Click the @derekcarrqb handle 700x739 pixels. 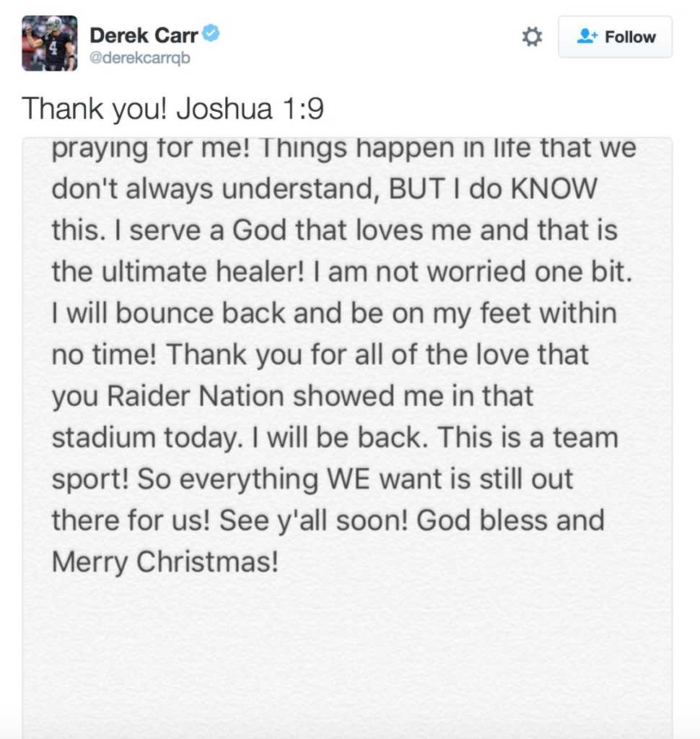coord(140,58)
